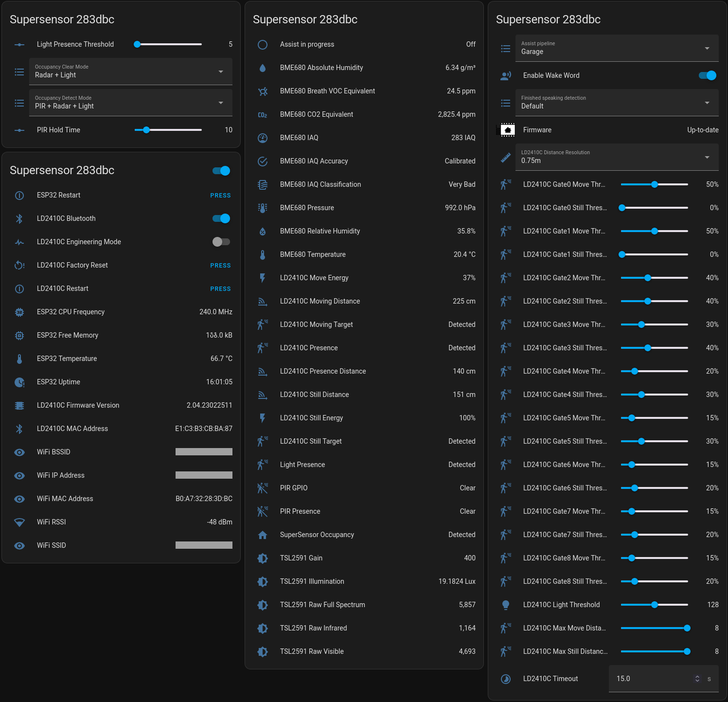Screen dimensions: 728x702
Task: Click the ESP32 CPU Frequency chip icon
Action: click(19, 312)
